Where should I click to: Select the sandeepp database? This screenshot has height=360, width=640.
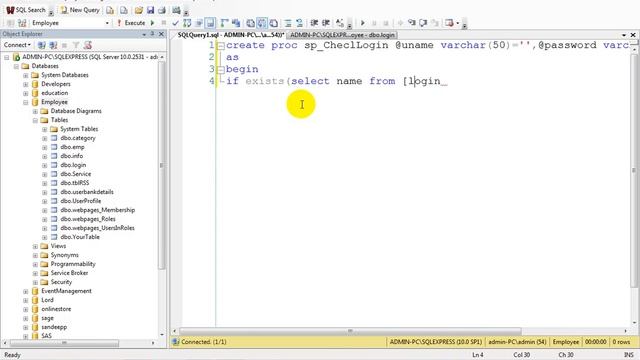point(54,327)
